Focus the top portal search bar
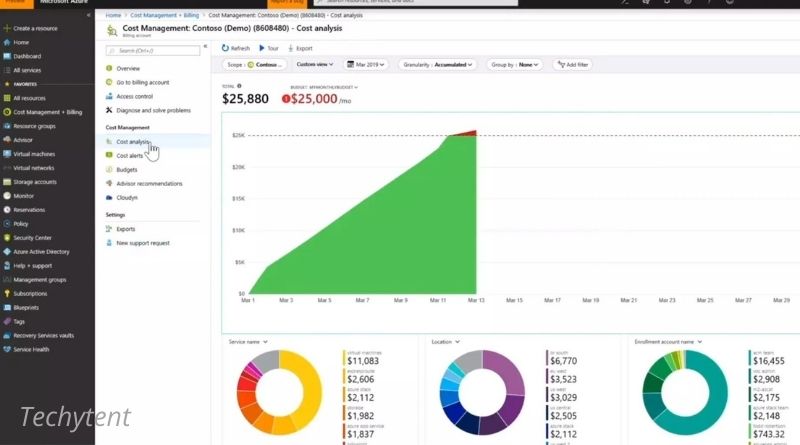Image resolution: width=800 pixels, height=445 pixels. point(415,2)
